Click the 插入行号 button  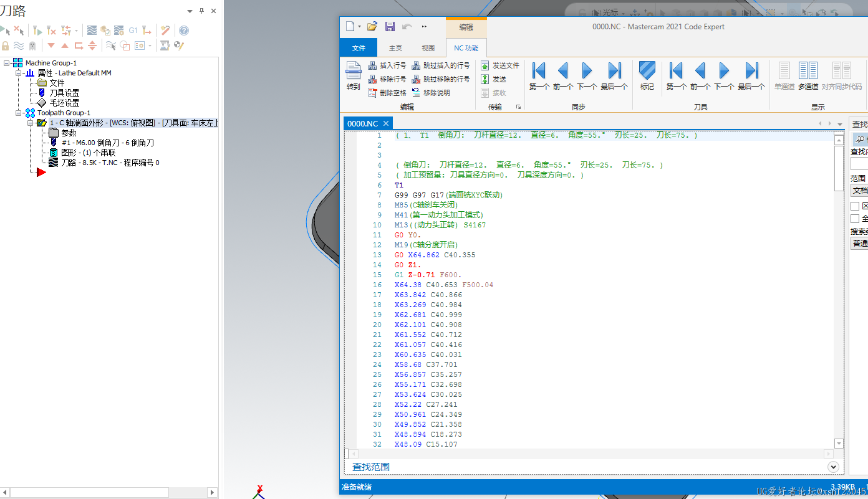pos(387,65)
